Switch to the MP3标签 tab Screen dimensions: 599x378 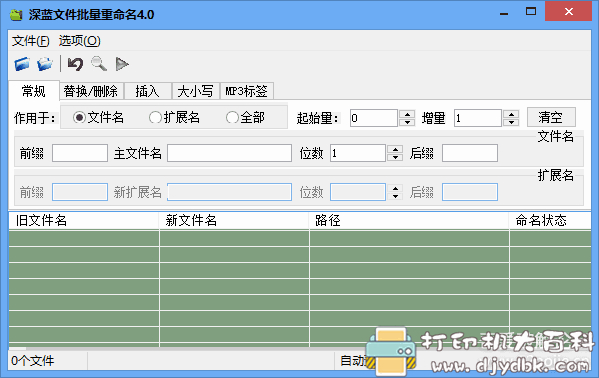[x=246, y=91]
